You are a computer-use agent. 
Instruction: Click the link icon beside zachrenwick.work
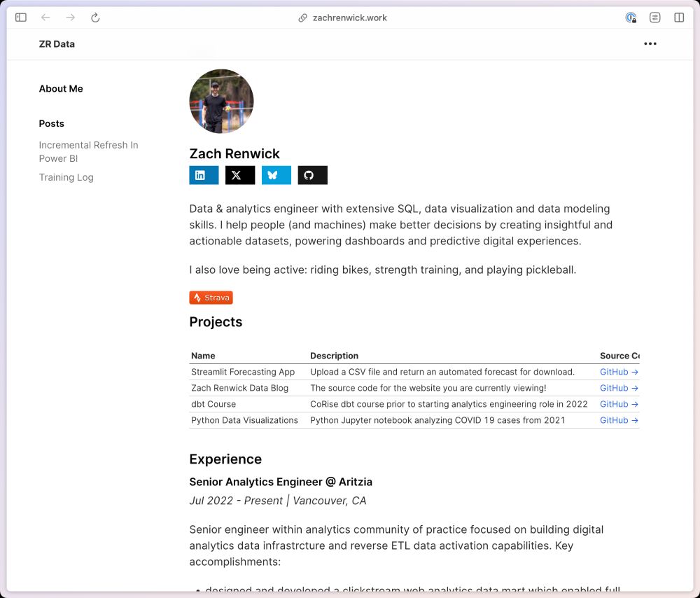[302, 18]
